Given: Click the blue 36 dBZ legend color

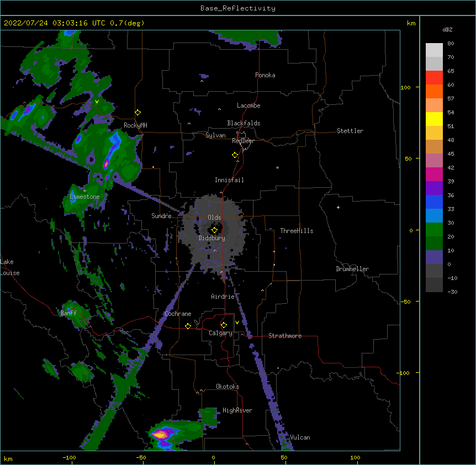Looking at the screenshot, I should tap(434, 202).
